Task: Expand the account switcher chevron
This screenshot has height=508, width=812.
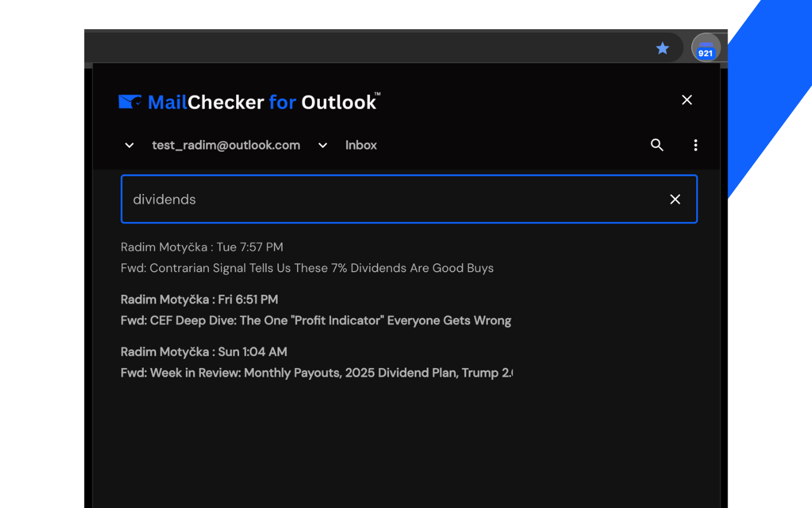Action: 129,145
